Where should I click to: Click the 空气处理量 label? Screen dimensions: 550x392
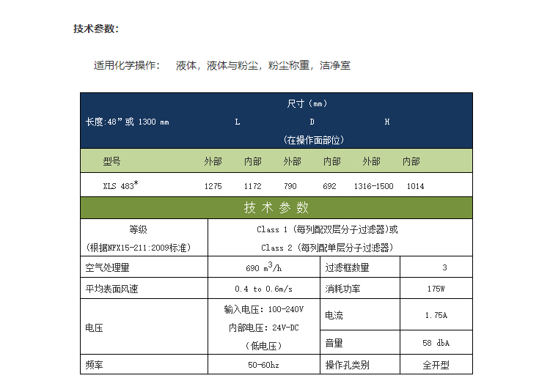tap(107, 267)
